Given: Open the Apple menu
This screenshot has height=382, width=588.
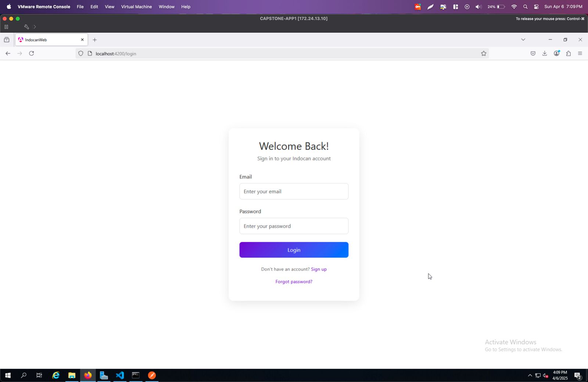Looking at the screenshot, I should (9, 7).
